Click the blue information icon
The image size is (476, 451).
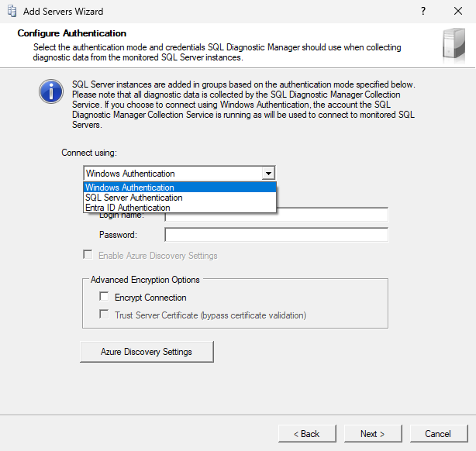click(51, 91)
